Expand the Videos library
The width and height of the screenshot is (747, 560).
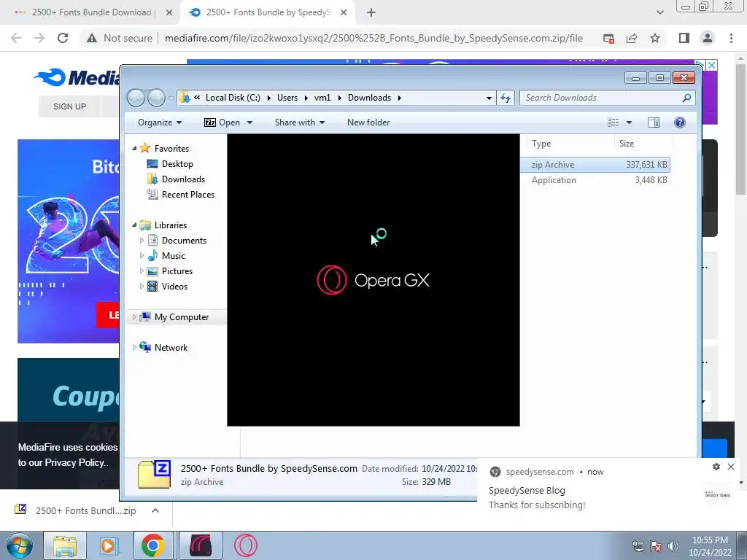(142, 286)
